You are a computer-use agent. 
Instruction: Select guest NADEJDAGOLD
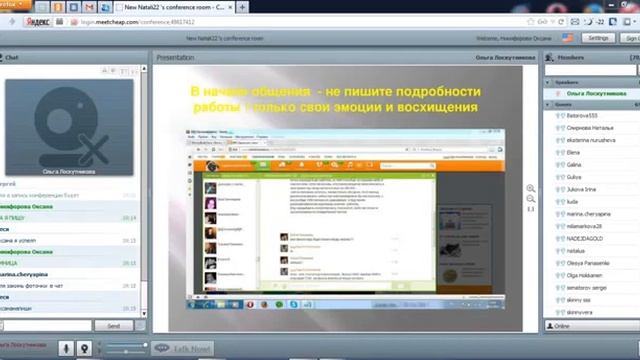click(x=584, y=238)
